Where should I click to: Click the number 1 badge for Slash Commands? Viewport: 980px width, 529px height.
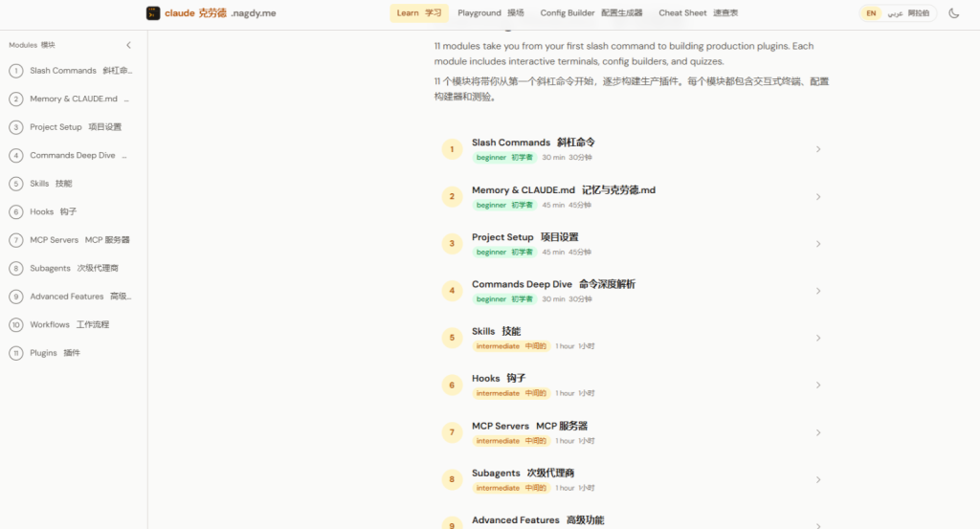click(x=453, y=149)
